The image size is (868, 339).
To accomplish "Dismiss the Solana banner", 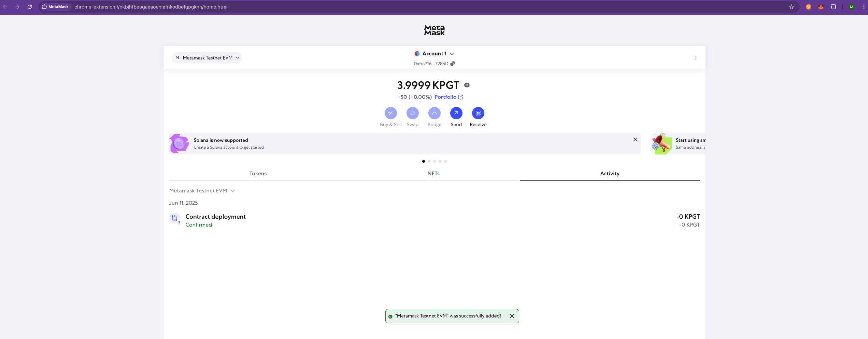I will (x=635, y=139).
